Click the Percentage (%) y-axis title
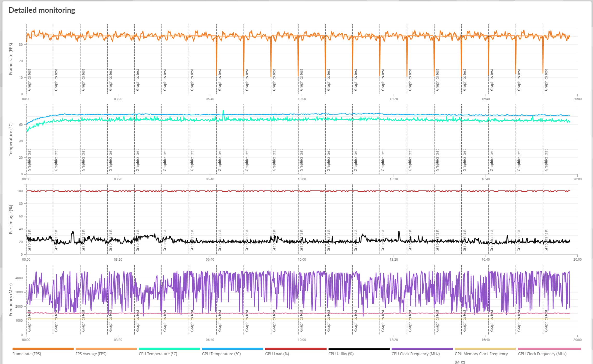Image resolution: width=593 pixels, height=364 pixels. click(x=11, y=219)
